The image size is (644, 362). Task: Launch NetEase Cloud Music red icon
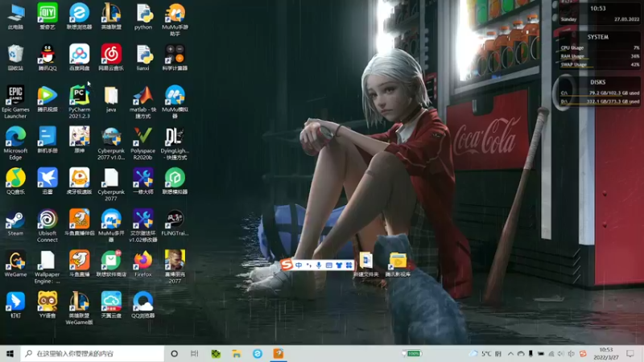(x=111, y=57)
